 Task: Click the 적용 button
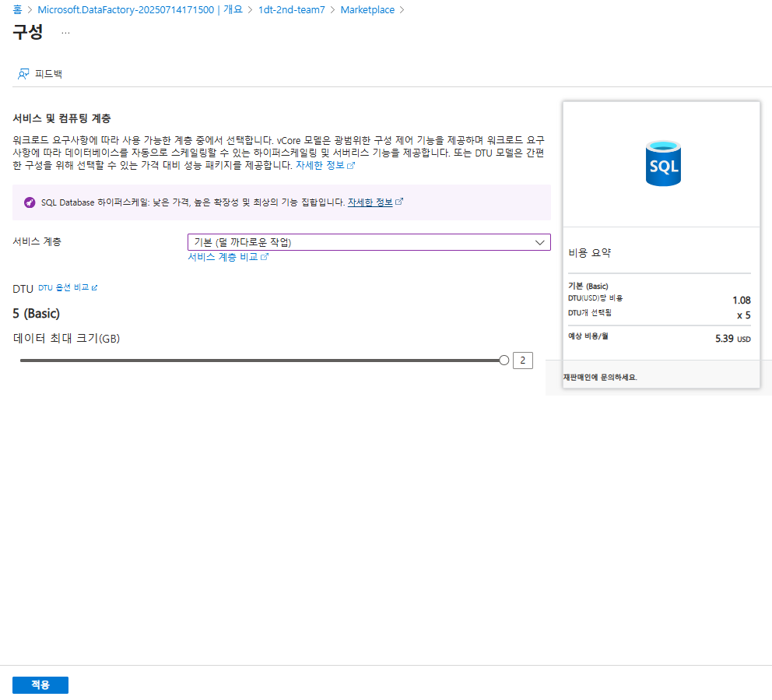[40, 684]
